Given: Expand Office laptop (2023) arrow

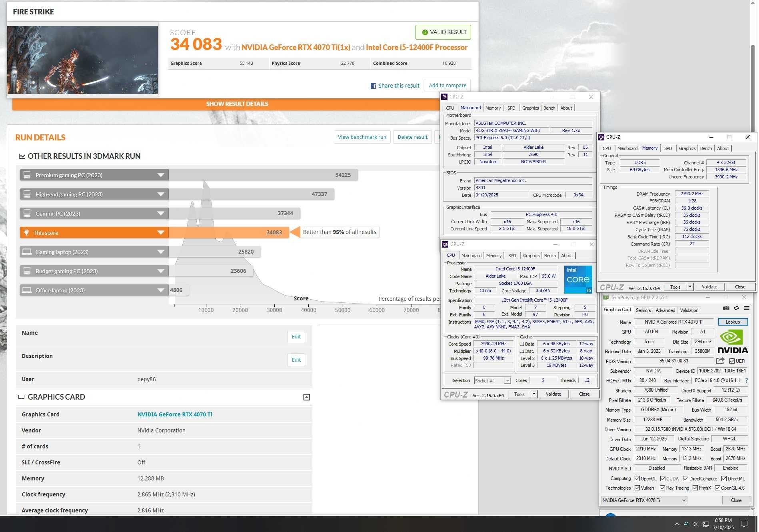Looking at the screenshot, I should coord(161,290).
